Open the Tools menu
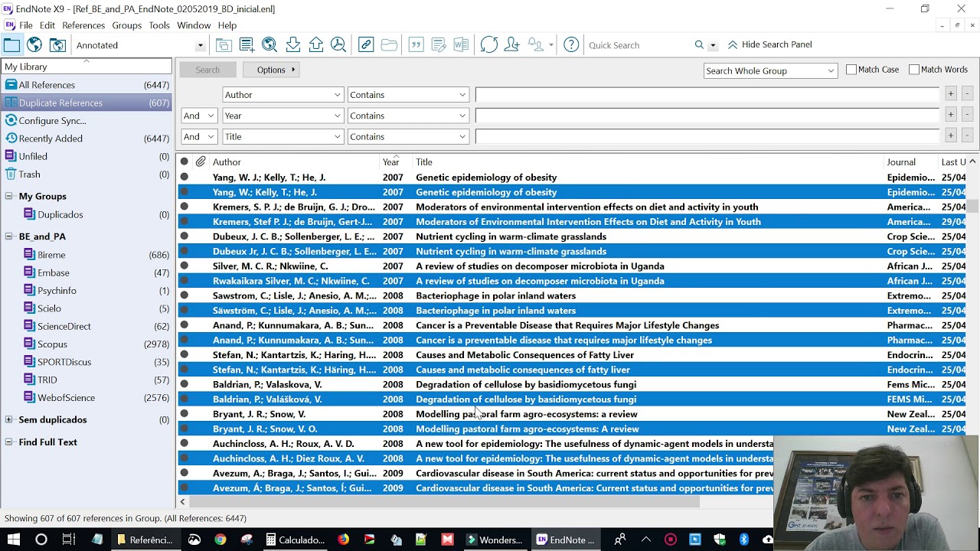Image resolution: width=980 pixels, height=551 pixels. coord(159,25)
